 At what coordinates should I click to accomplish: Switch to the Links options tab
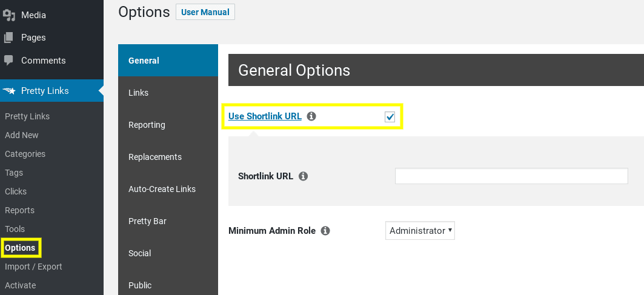pyautogui.click(x=168, y=93)
